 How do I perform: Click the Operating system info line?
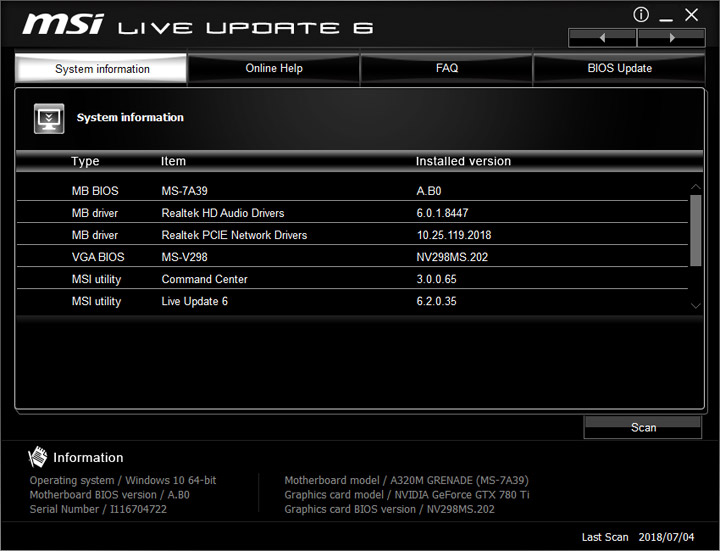click(123, 480)
